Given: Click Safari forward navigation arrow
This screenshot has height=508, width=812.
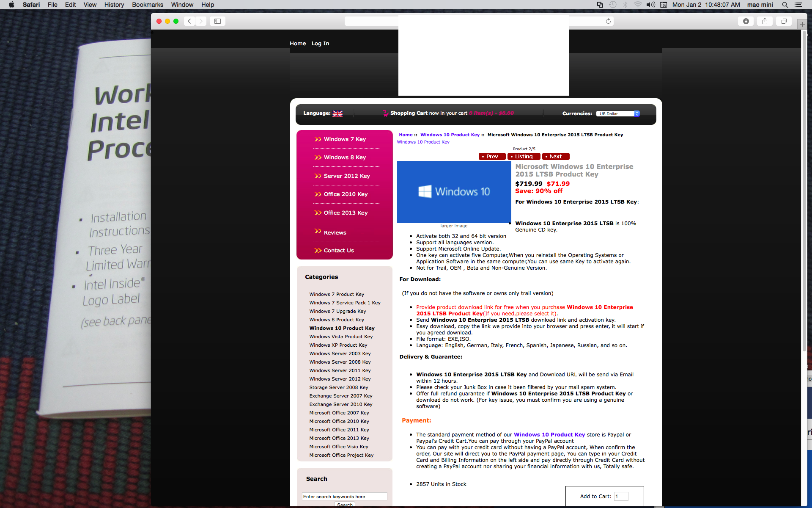Looking at the screenshot, I should [x=201, y=21].
